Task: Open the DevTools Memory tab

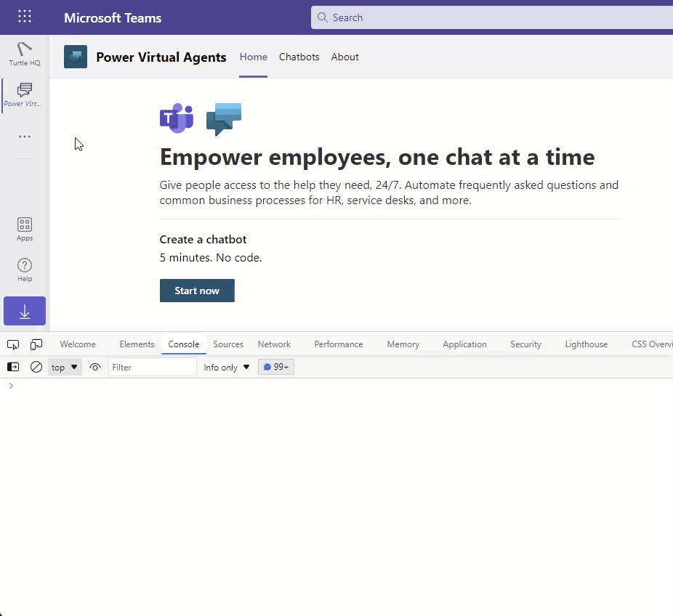Action: (x=403, y=344)
